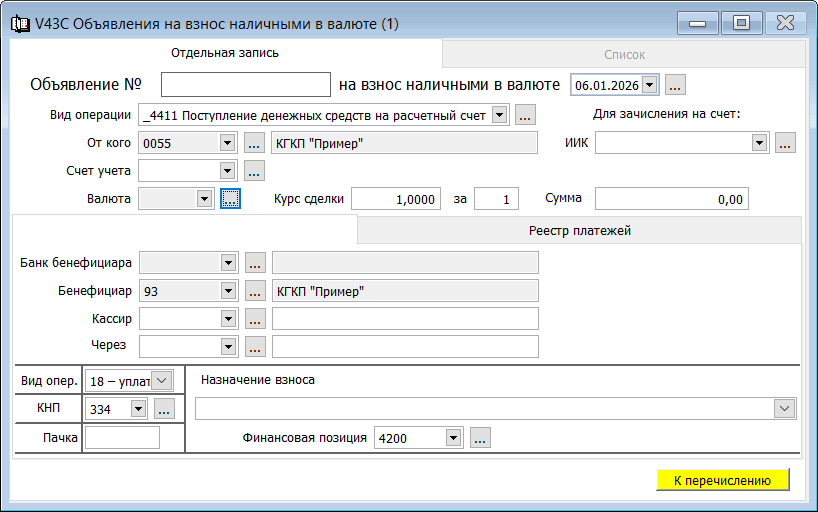Switch to the Список tab
Screen dimensions: 818x512
tap(624, 55)
